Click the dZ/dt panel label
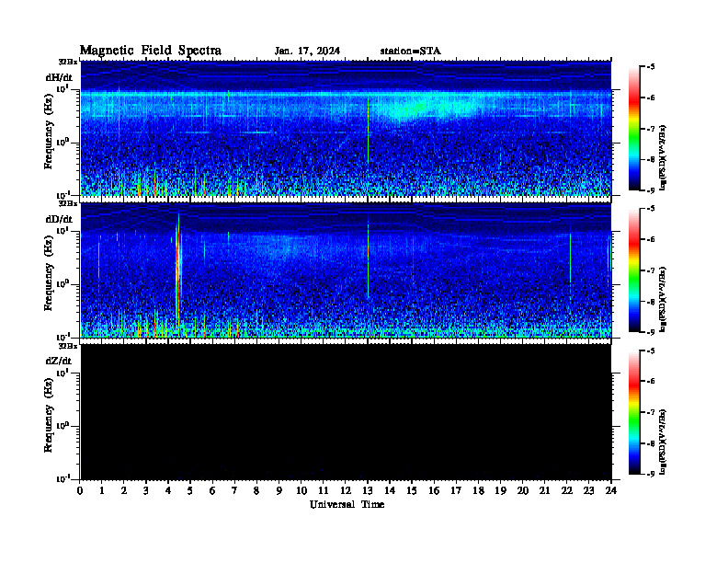Screen dimensions: 728x563 tap(59, 361)
